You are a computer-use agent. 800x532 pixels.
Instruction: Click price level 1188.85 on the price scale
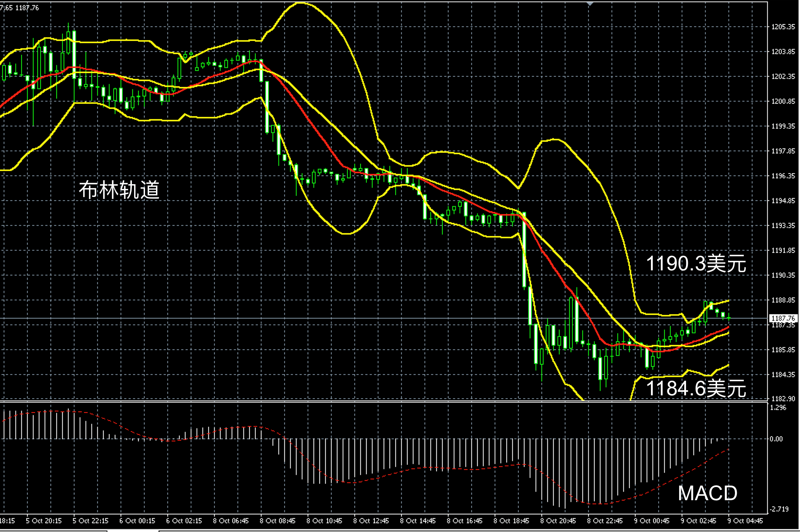pos(783,300)
